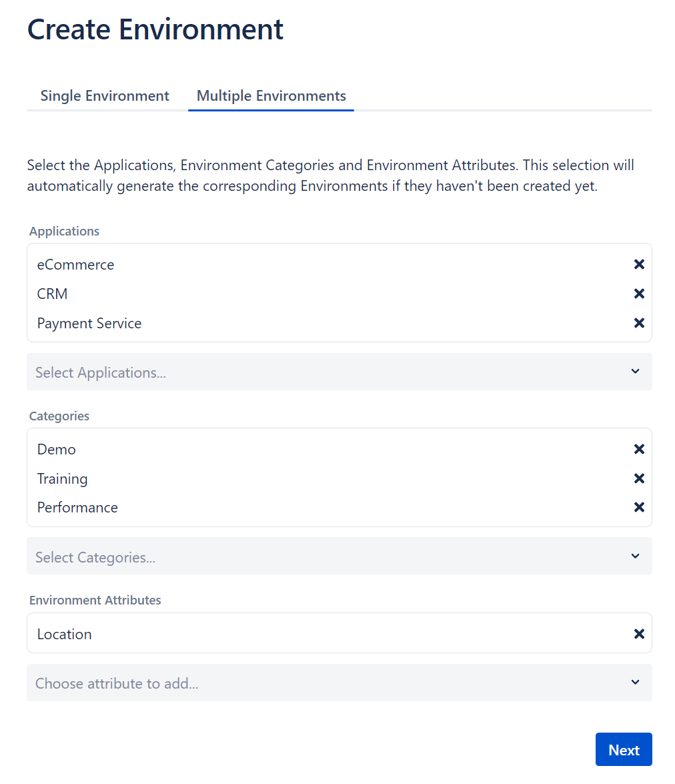Click the Training category item

tap(62, 479)
